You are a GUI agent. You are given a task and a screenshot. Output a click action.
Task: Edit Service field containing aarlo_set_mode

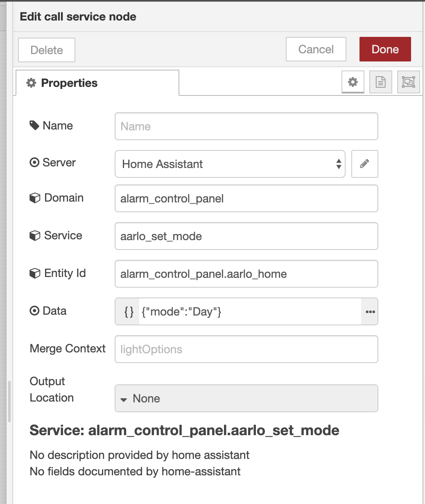tap(246, 236)
